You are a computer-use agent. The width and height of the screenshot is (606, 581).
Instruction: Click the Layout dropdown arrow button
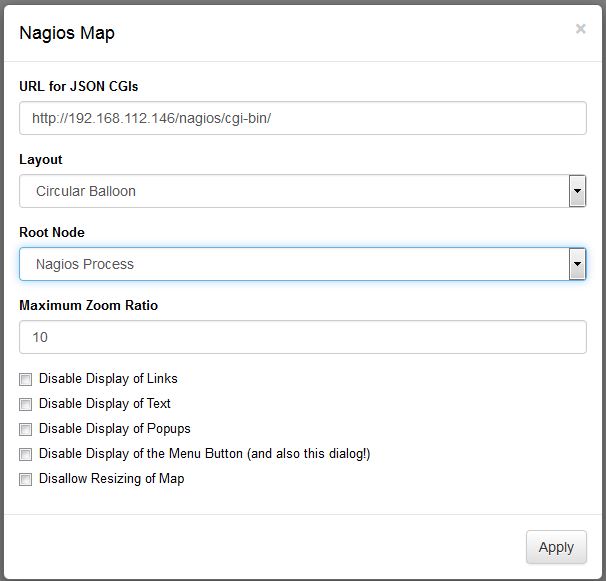coord(577,191)
